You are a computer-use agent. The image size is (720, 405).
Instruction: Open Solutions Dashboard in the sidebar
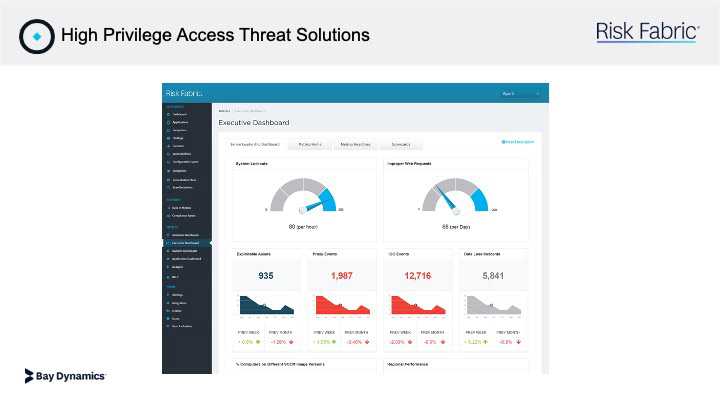coord(185,235)
